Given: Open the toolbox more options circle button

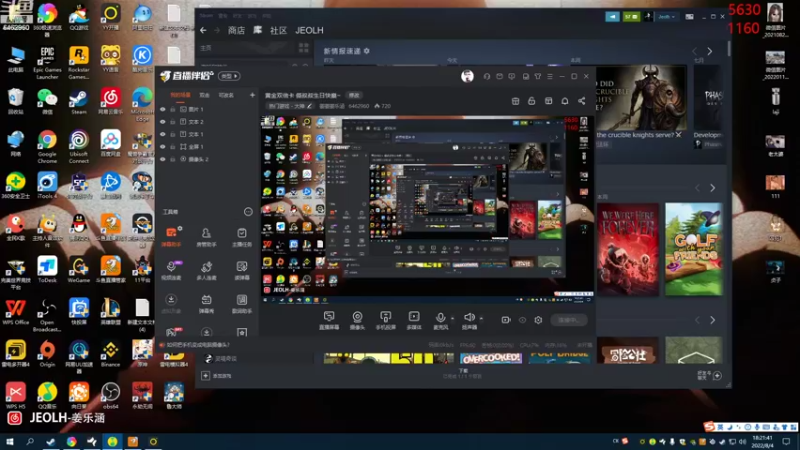Looking at the screenshot, I should pos(248,212).
